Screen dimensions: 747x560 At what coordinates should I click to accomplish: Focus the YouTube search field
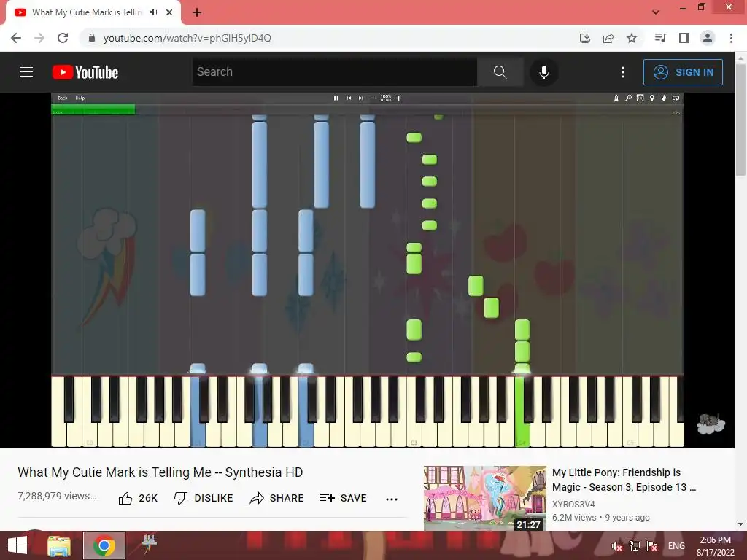[x=335, y=72]
